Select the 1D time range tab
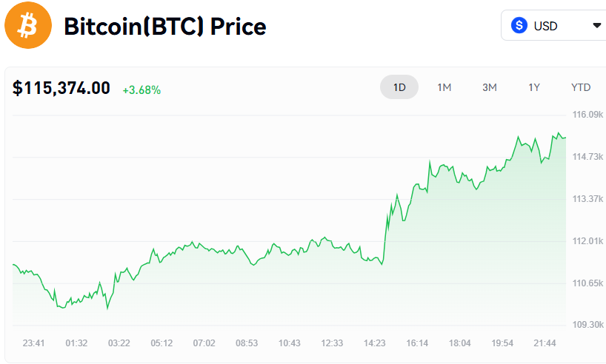This screenshot has height=364, width=606. (399, 87)
